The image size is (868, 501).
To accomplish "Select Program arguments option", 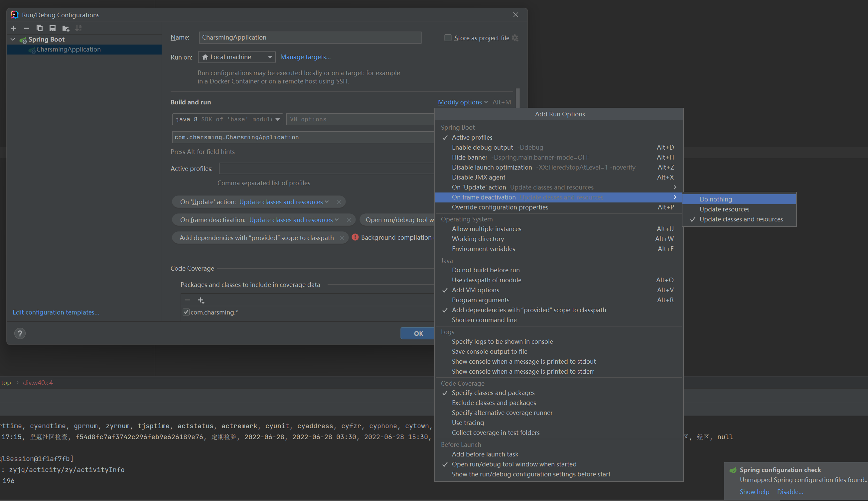I will pos(558,300).
